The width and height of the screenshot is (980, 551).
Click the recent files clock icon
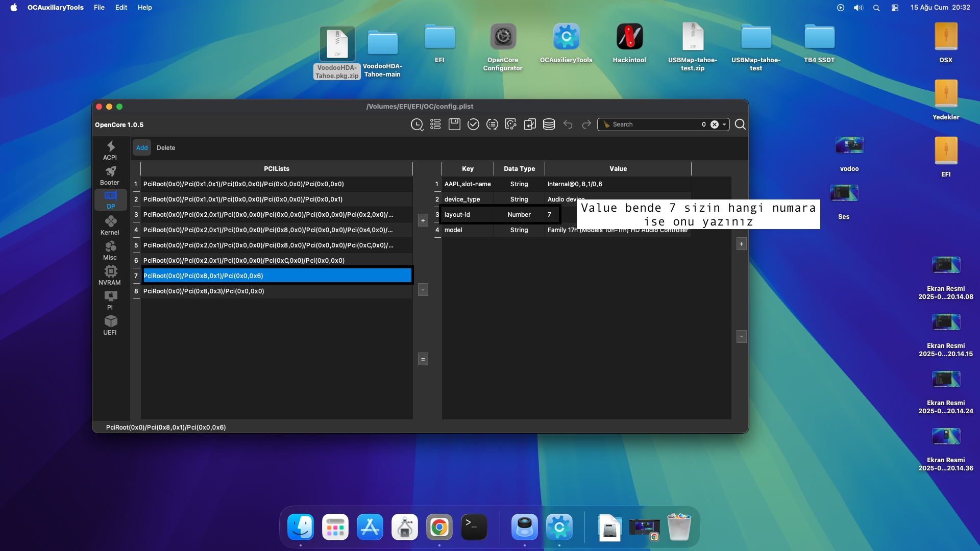pyautogui.click(x=417, y=124)
